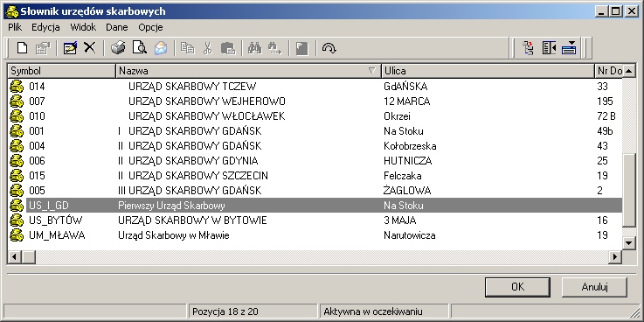Click the column panel toggle icon
Image resolution: width=644 pixels, height=322 pixels.
[549, 48]
